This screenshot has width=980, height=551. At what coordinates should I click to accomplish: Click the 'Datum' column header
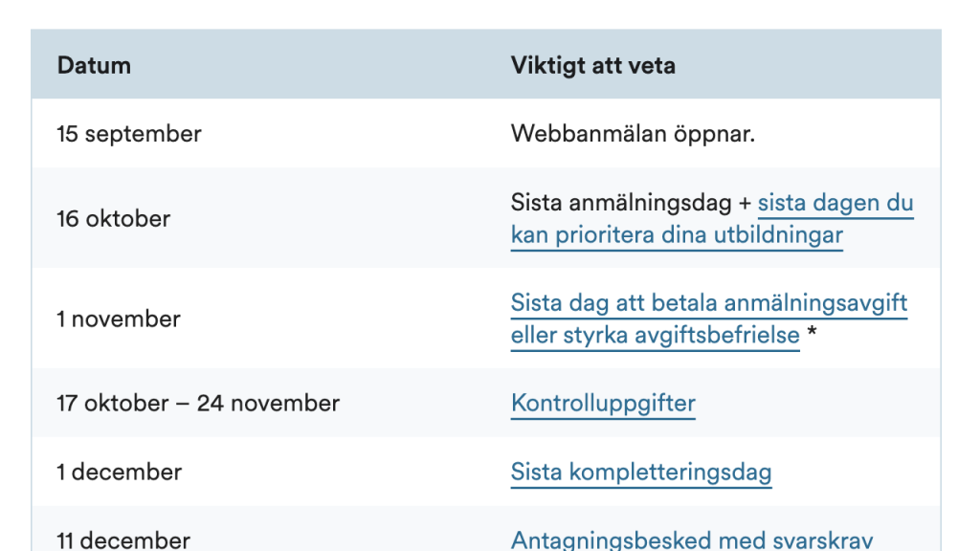(95, 66)
